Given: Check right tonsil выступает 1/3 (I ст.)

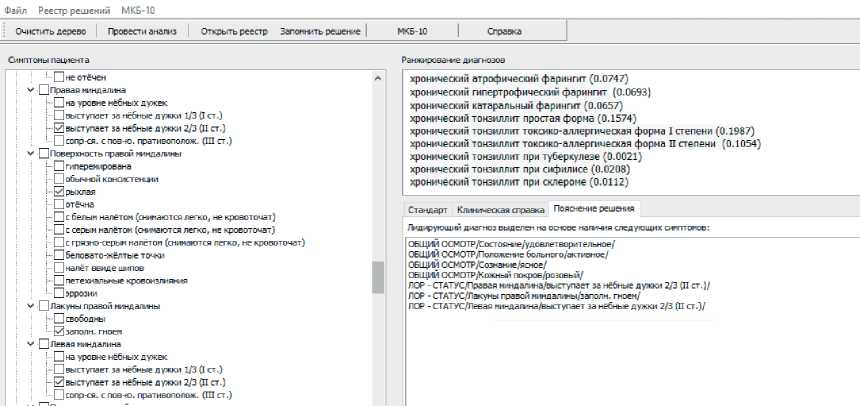Looking at the screenshot, I should click(x=59, y=115).
